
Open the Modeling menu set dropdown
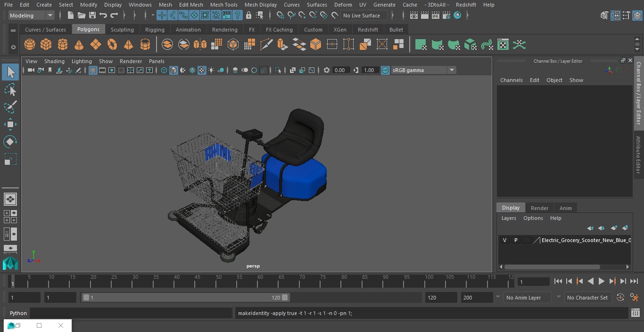tap(32, 16)
